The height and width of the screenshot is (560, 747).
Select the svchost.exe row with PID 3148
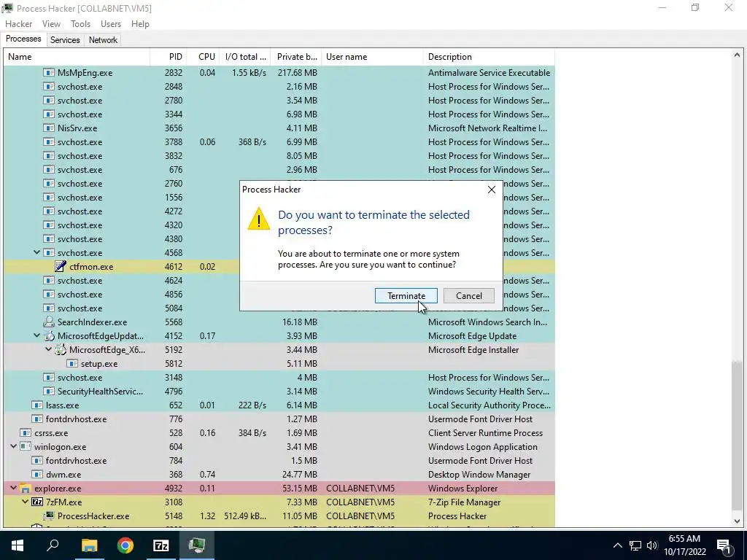click(x=279, y=378)
